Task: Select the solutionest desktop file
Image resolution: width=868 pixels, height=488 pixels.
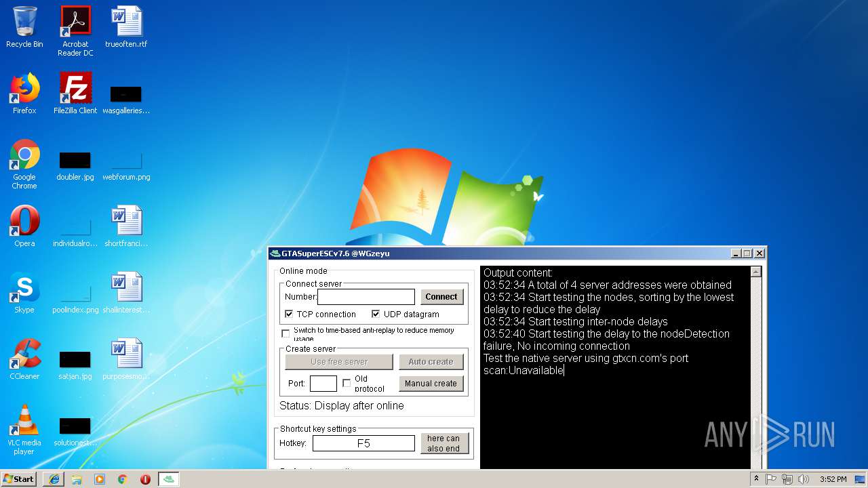Action: 75,432
